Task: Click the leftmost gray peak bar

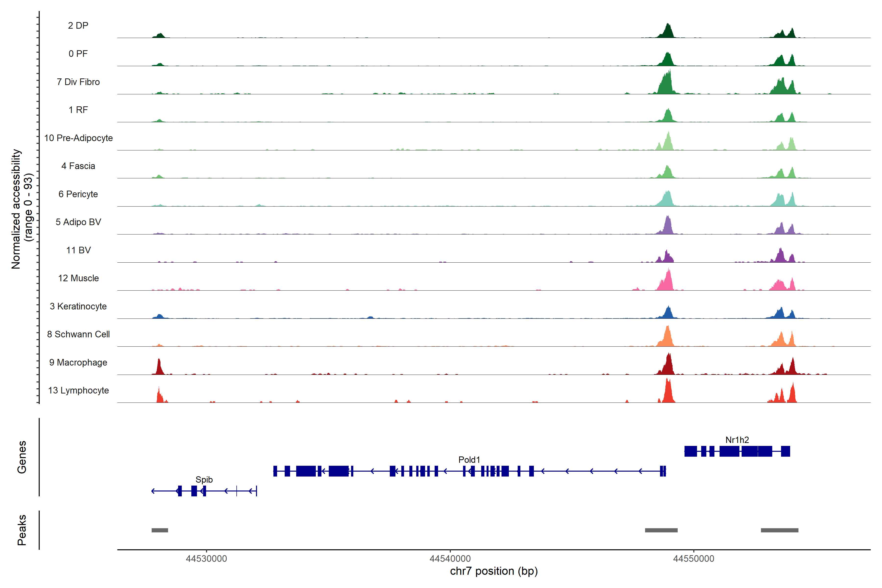Action: (x=160, y=530)
